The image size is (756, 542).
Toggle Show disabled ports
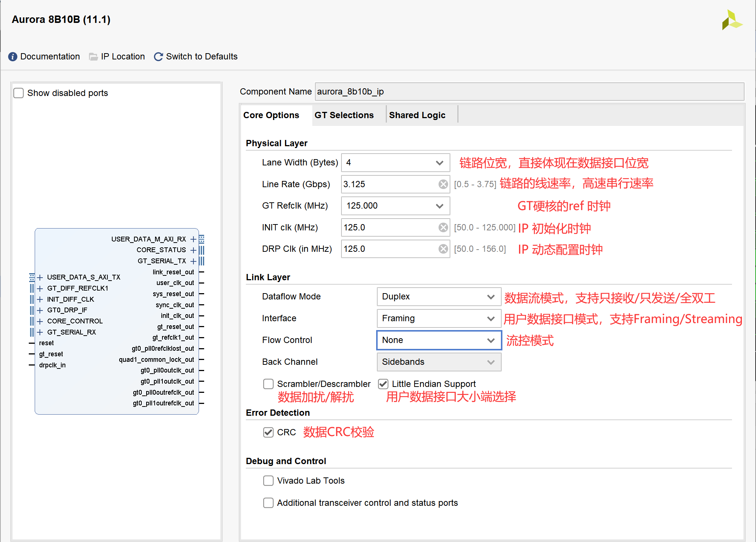tap(18, 93)
